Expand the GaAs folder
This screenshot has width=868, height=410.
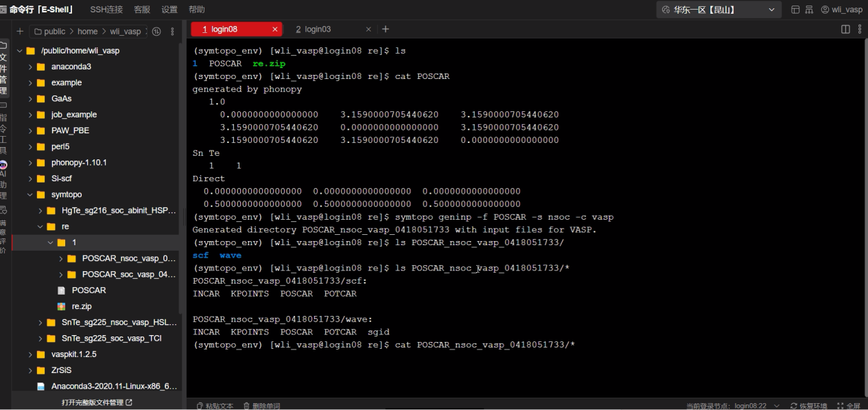point(30,99)
